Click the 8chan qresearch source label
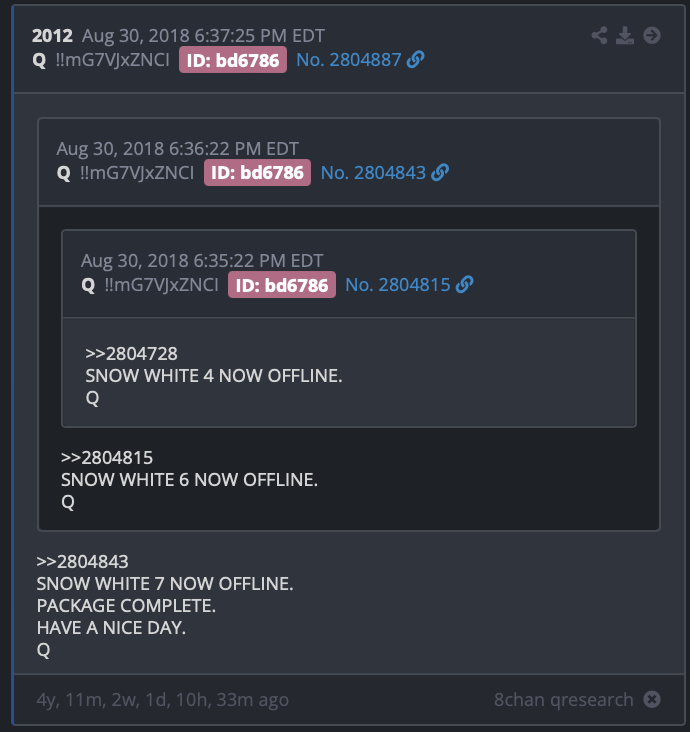The image size is (690, 732). point(563,700)
